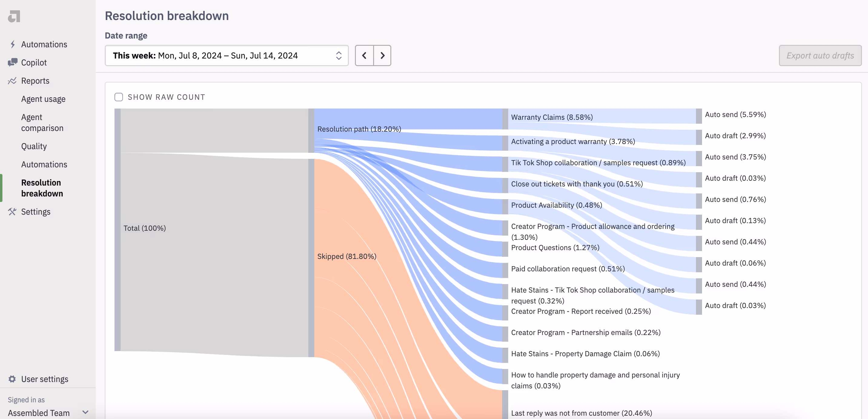Click Paid collaboration request (0.51%)

pyautogui.click(x=568, y=269)
